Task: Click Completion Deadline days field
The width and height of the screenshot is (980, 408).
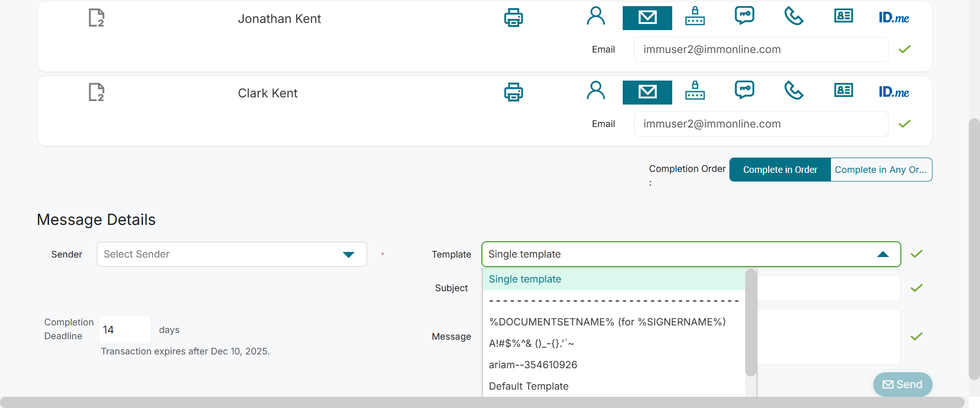Action: [x=124, y=330]
